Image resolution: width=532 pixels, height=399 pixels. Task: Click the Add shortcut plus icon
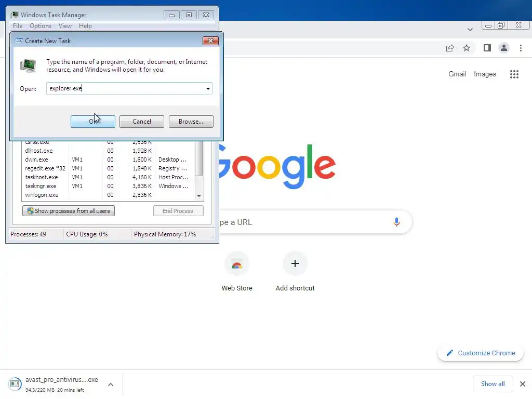295,263
